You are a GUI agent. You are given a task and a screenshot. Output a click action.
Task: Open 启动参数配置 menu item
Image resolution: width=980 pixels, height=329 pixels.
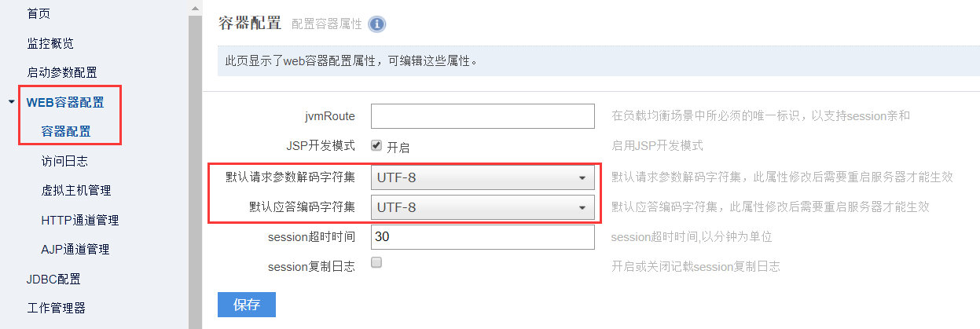point(62,72)
